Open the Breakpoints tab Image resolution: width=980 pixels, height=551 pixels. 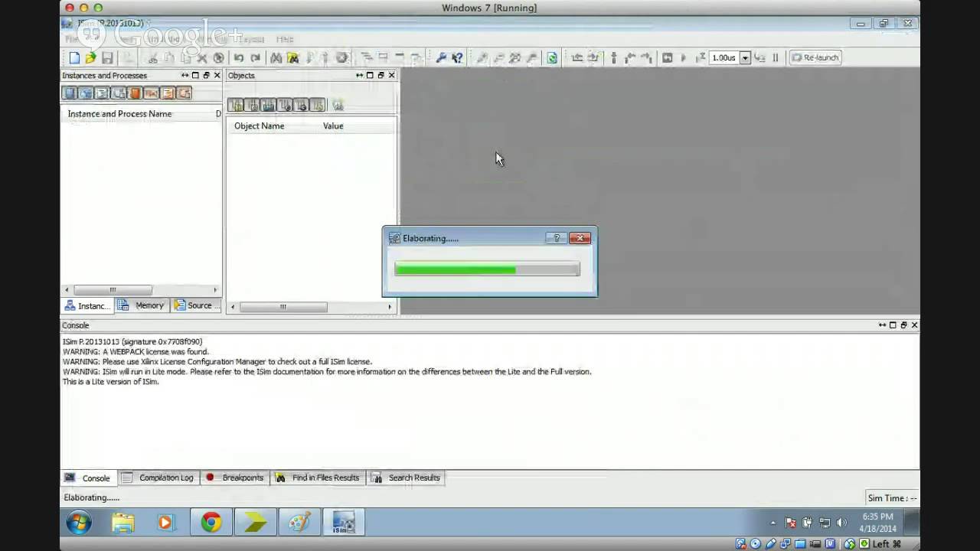[x=236, y=478]
